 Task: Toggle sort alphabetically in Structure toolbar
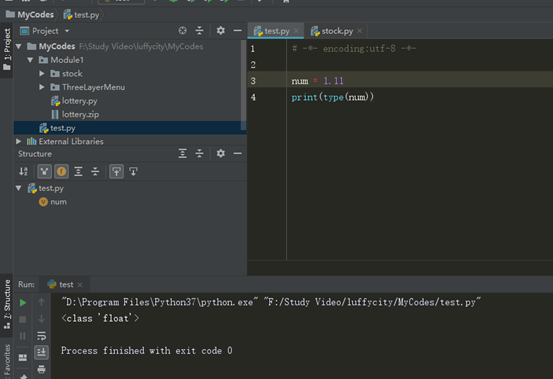23,172
